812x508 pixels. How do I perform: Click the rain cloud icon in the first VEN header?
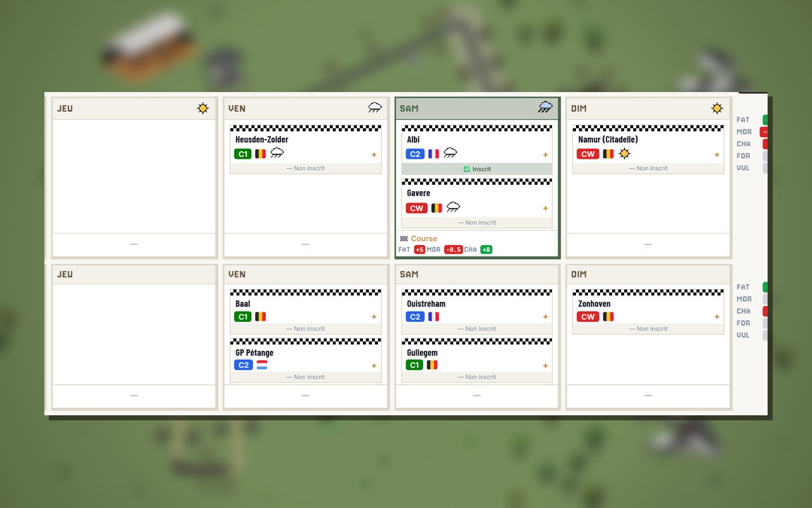tap(375, 108)
